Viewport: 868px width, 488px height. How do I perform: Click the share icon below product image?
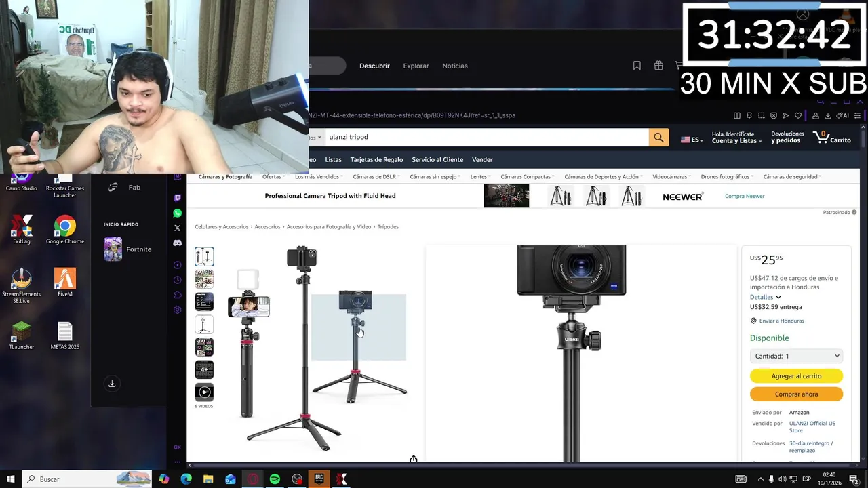pos(414,460)
